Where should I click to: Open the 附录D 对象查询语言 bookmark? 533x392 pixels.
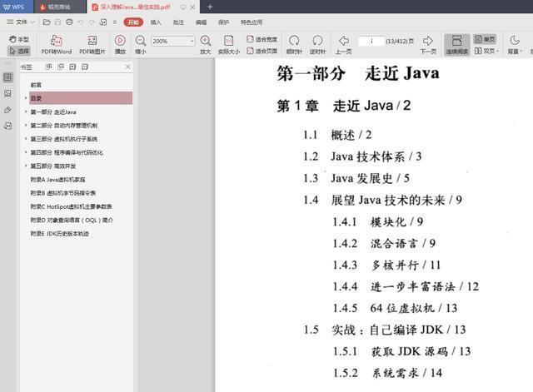(72, 220)
